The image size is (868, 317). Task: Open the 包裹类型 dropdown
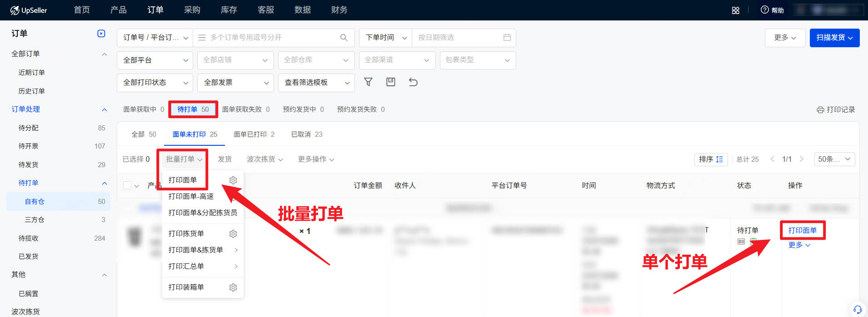(x=478, y=60)
